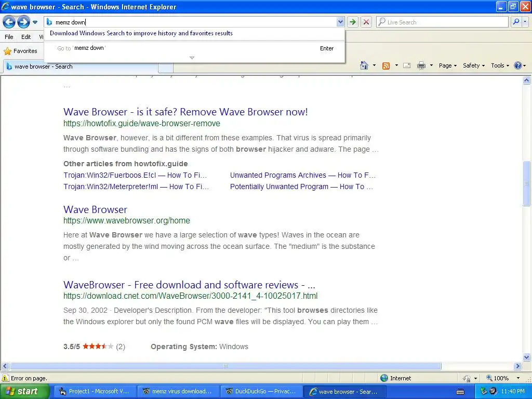Open Potentially Unwanted Program link
Viewport: 532px width, 399px height.
(x=301, y=187)
